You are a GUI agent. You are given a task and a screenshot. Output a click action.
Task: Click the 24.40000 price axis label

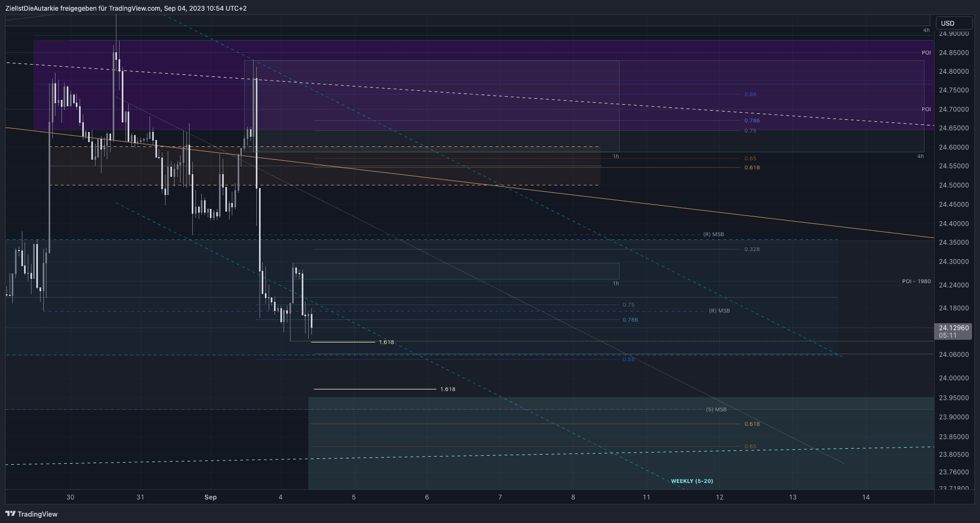pos(953,224)
